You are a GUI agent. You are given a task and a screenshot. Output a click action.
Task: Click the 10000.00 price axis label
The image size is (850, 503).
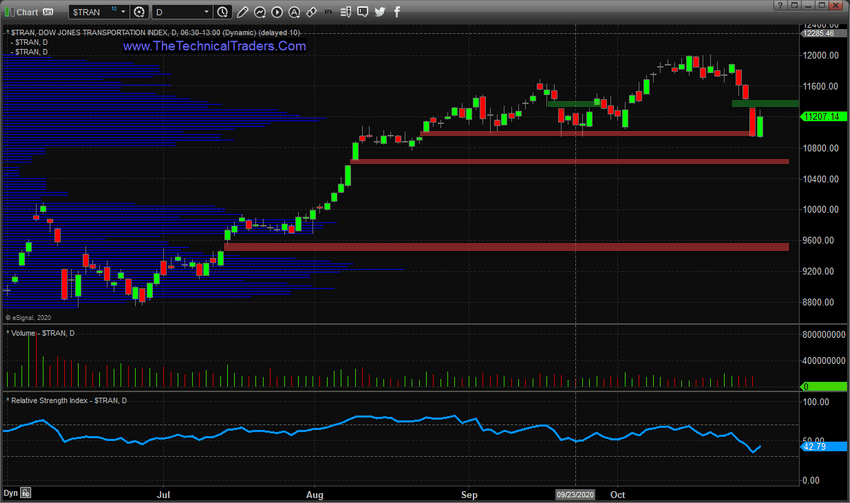point(821,209)
